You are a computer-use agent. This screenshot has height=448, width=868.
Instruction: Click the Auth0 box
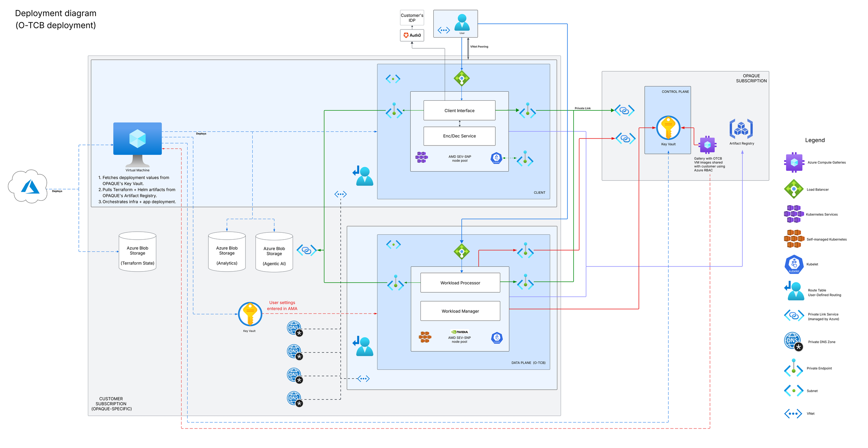pyautogui.click(x=412, y=35)
